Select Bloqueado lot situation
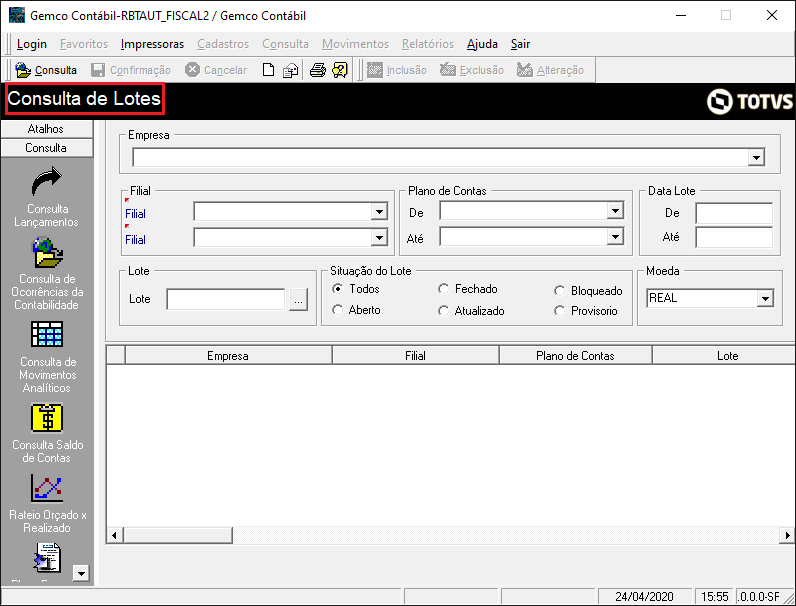Image resolution: width=796 pixels, height=606 pixels. tap(559, 290)
